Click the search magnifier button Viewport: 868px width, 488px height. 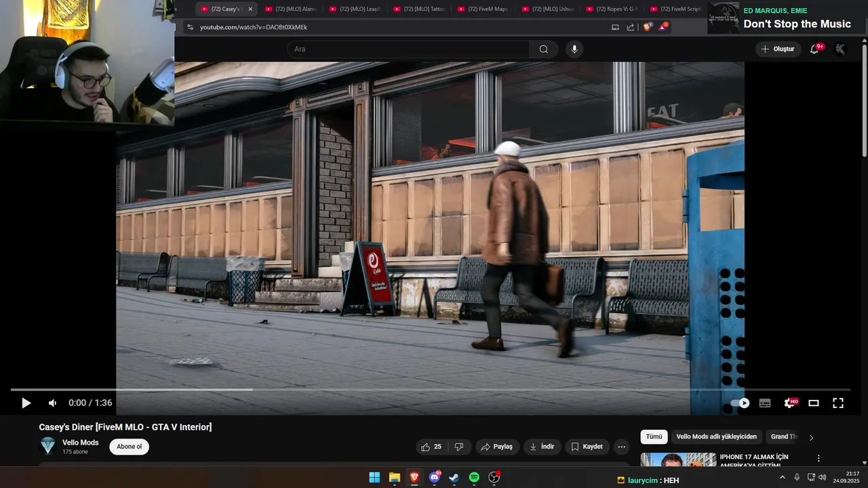(x=544, y=49)
